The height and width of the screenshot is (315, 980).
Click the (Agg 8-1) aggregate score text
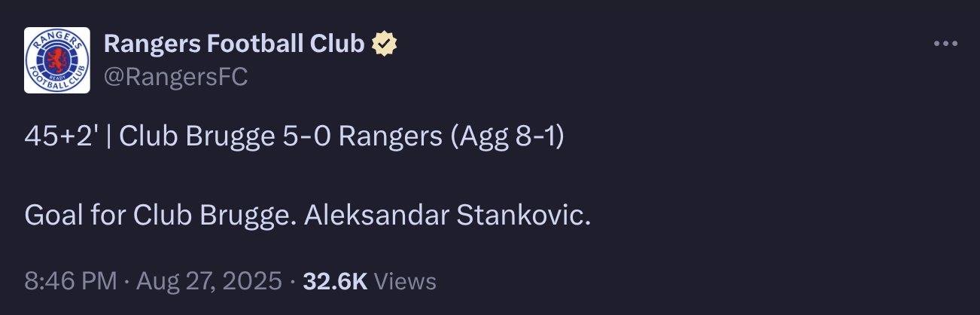506,137
